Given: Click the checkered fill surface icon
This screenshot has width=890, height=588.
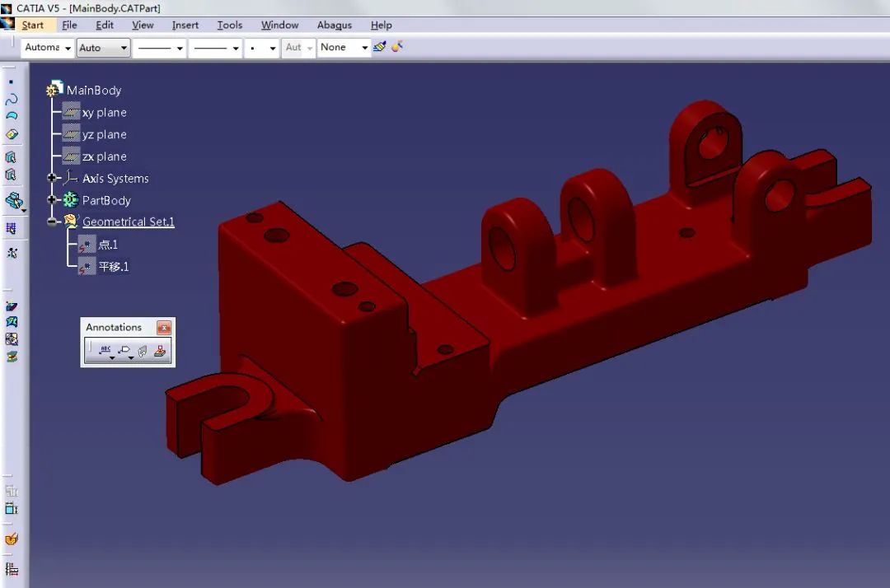Looking at the screenshot, I should click(x=12, y=339).
